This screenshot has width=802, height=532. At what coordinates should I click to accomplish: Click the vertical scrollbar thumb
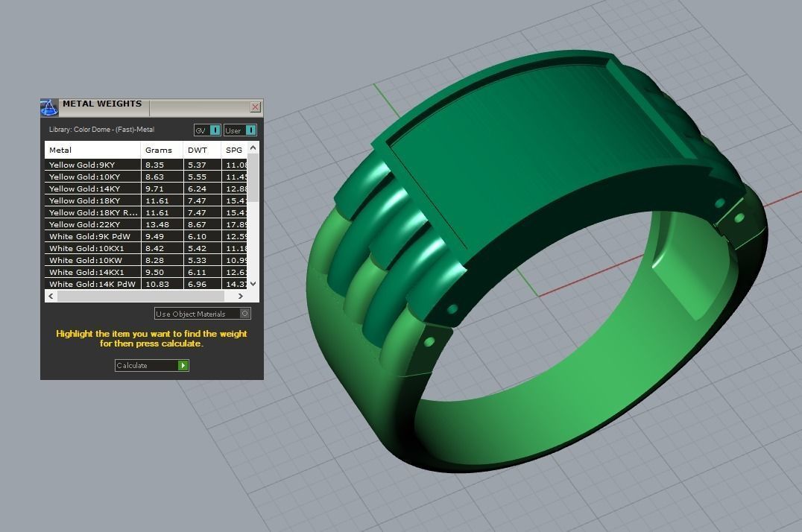[x=253, y=177]
